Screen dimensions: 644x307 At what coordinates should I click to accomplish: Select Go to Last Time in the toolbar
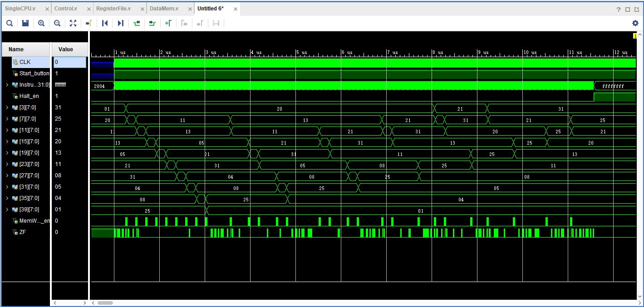point(120,23)
